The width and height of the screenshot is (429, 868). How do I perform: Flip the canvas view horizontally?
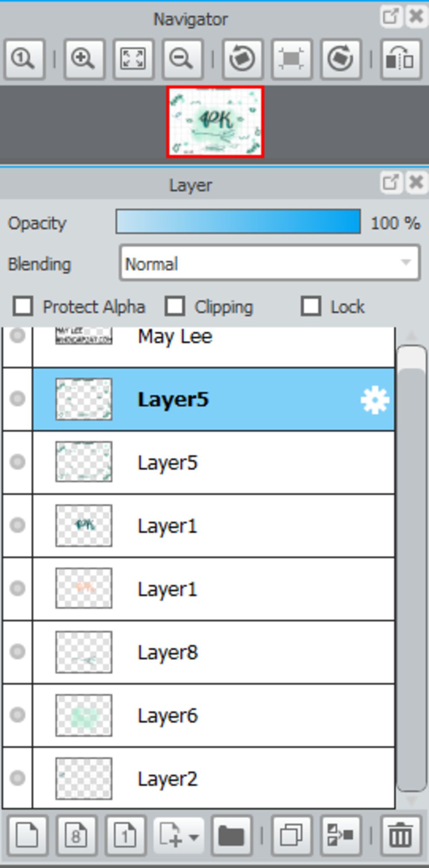401,59
